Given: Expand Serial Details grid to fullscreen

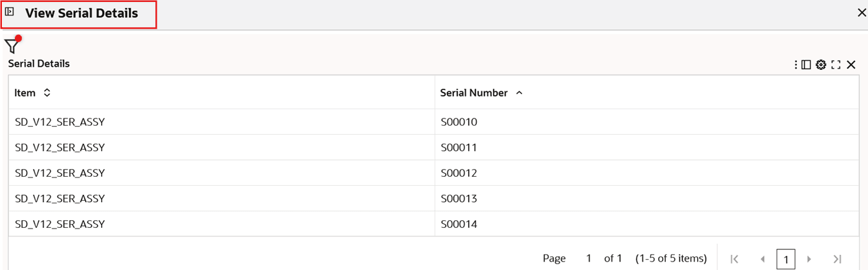Looking at the screenshot, I should [x=836, y=65].
